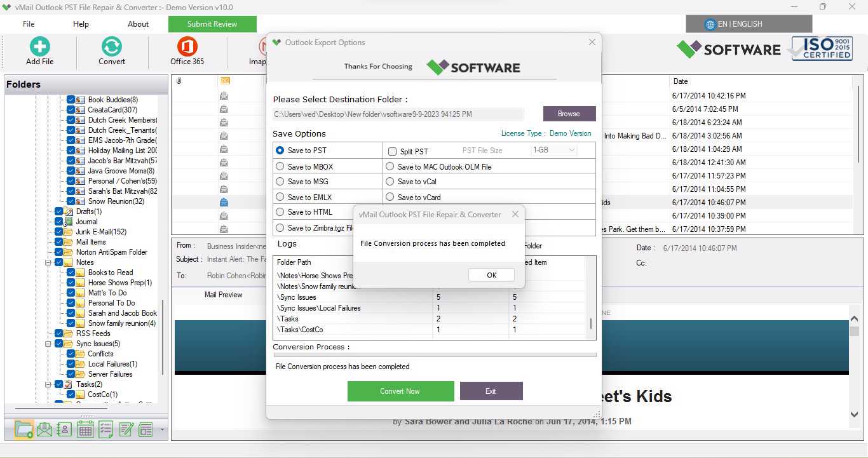Select Save to MAC Outlook OLM File option
The image size is (868, 458).
(390, 166)
